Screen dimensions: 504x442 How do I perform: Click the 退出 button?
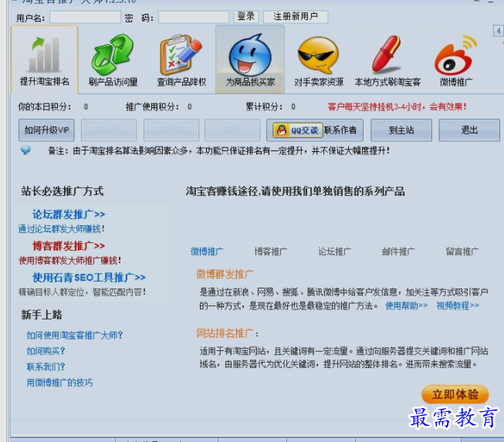coord(469,130)
